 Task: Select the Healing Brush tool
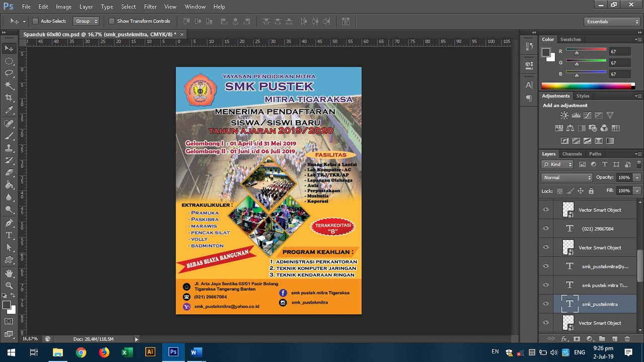tap(9, 123)
